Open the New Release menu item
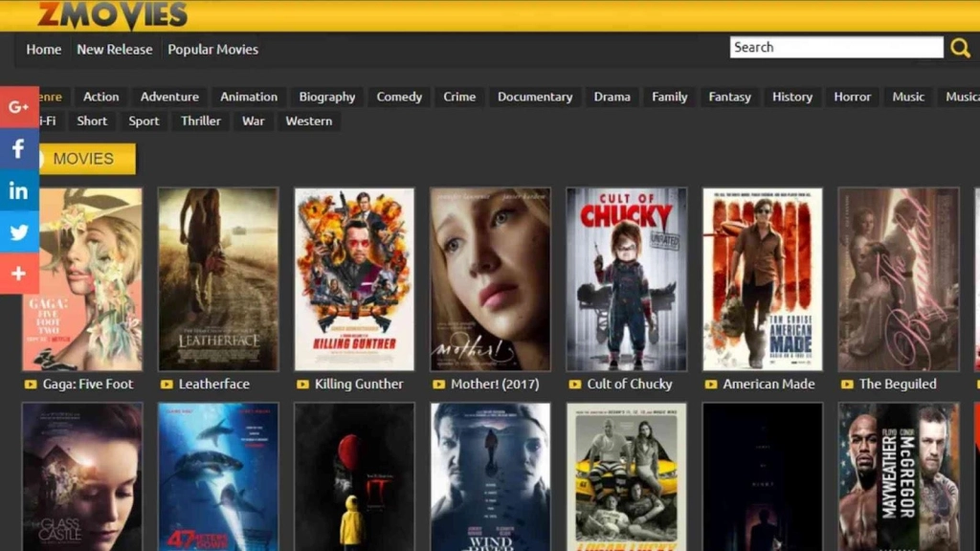The height and width of the screenshot is (551, 980). pos(115,50)
